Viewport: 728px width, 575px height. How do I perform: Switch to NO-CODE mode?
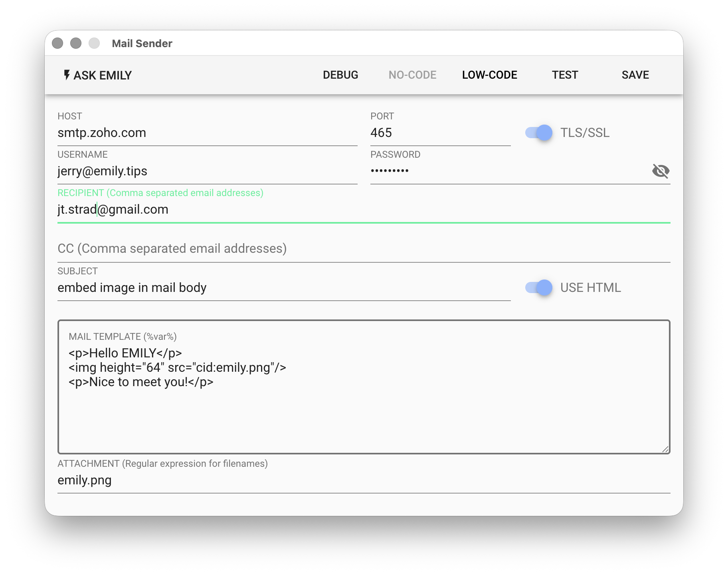pyautogui.click(x=412, y=75)
